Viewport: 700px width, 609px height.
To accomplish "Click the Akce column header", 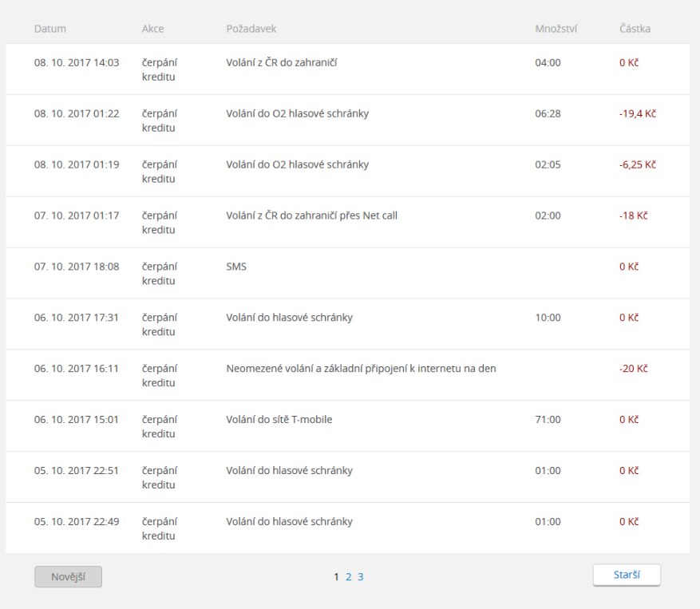I will [152, 29].
